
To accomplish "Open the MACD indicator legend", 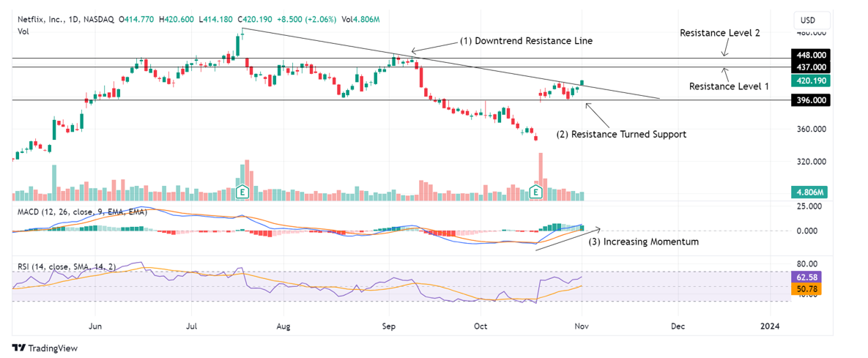I will (83, 212).
